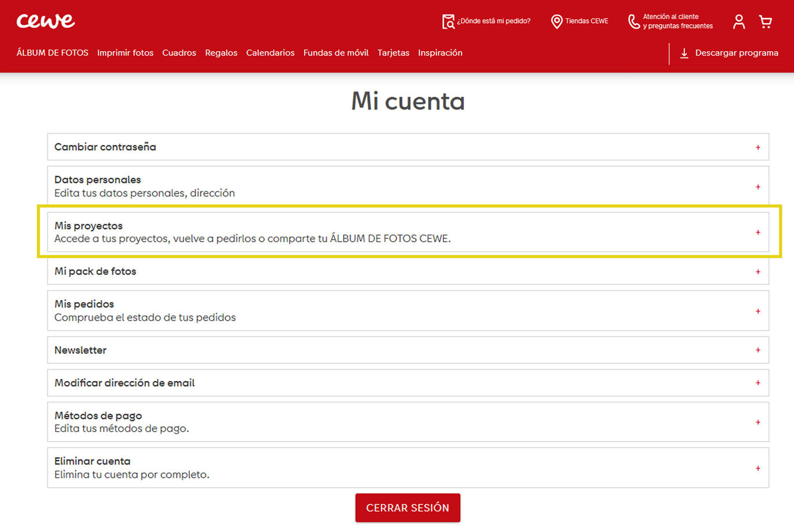Viewport: 794px width, 532px height.
Task: Go to Inspiración in the top navigation
Action: pos(440,52)
